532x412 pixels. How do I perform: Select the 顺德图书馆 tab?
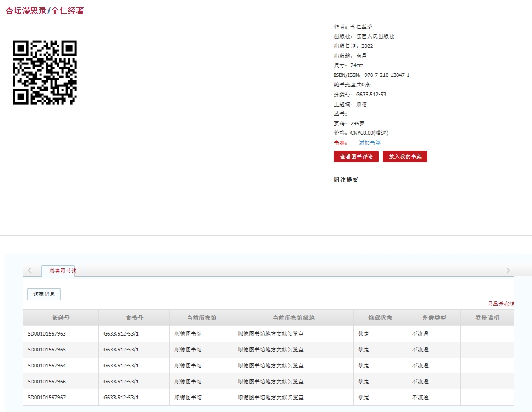tap(62, 271)
